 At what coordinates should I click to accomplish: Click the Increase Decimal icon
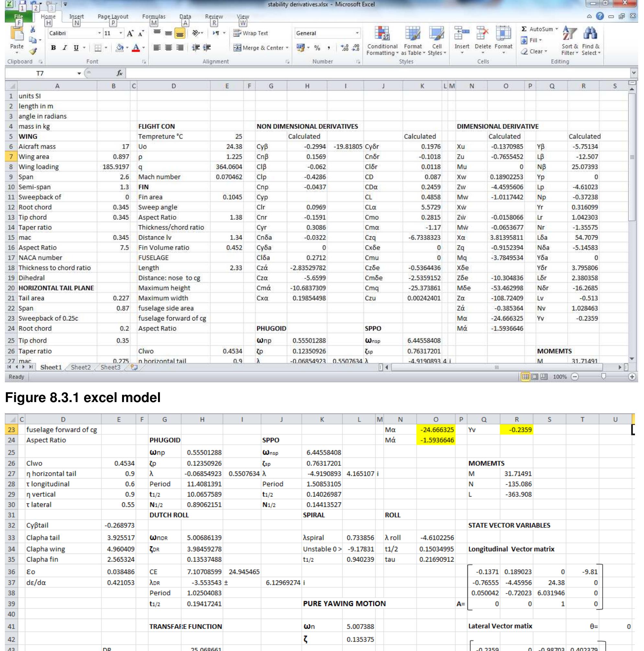(x=345, y=48)
